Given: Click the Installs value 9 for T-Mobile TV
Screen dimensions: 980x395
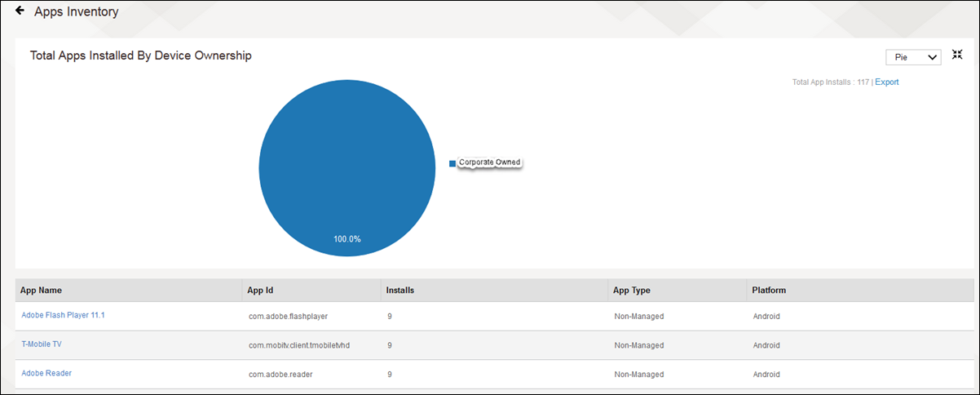Looking at the screenshot, I should click(390, 345).
